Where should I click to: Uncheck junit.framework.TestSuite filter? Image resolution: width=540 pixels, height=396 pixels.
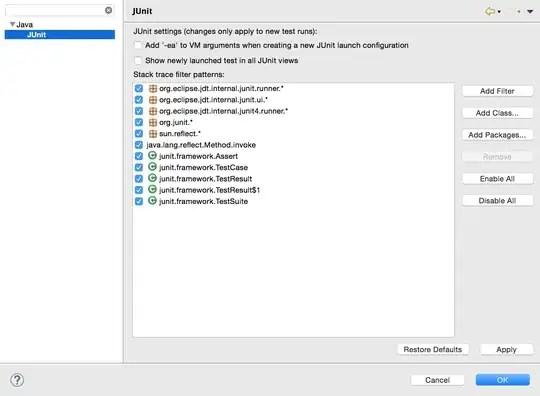(x=139, y=201)
